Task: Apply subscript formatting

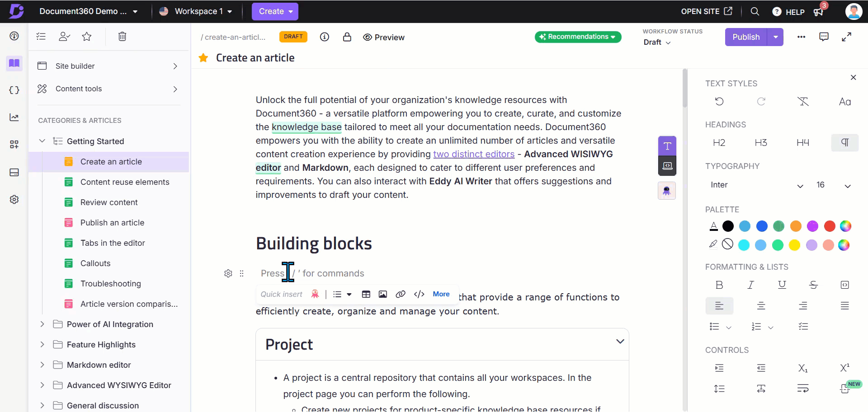Action: pyautogui.click(x=803, y=368)
